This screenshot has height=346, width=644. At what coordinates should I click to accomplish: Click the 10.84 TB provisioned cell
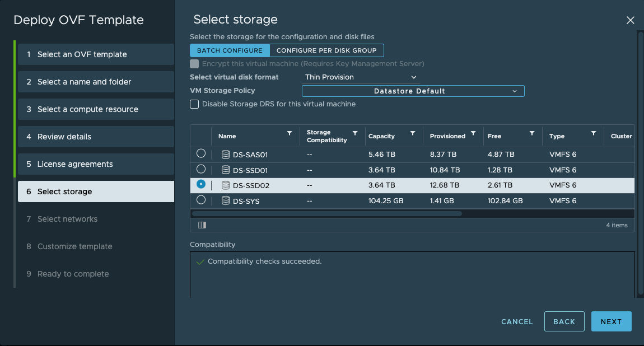(x=445, y=170)
